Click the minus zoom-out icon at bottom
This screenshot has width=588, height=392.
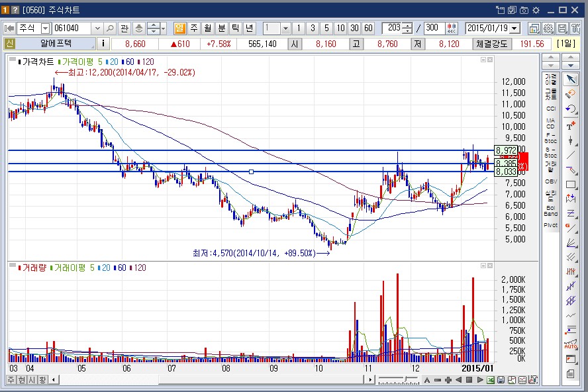pos(438,380)
